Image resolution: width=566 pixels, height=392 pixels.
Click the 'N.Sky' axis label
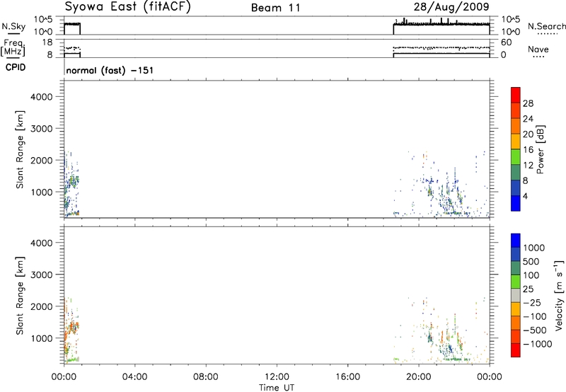click(13, 26)
